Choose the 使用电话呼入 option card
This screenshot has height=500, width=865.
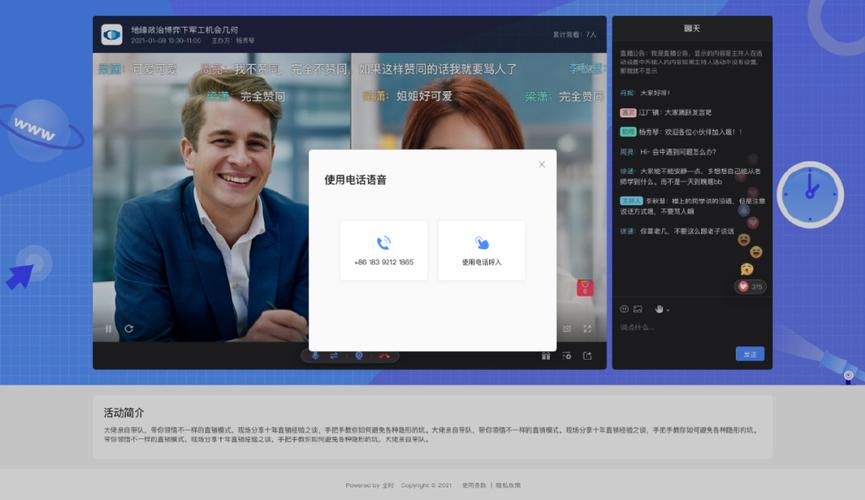point(482,251)
